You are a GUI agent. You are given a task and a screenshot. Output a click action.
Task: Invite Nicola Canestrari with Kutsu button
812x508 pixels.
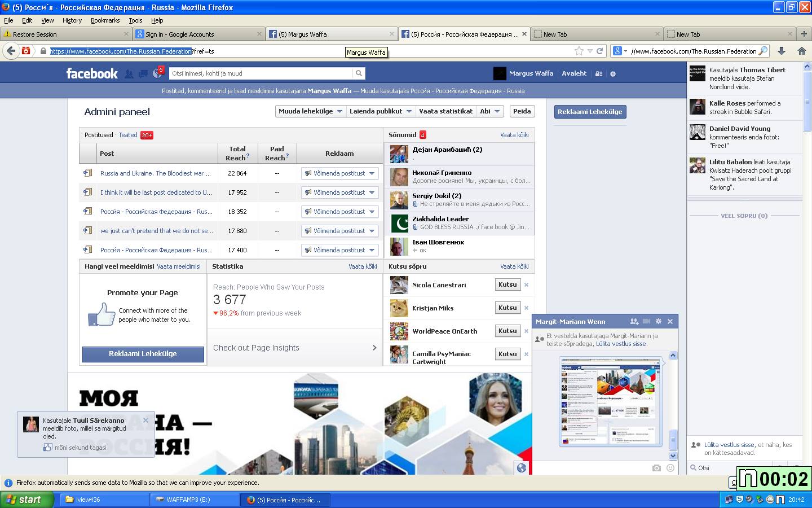(507, 284)
